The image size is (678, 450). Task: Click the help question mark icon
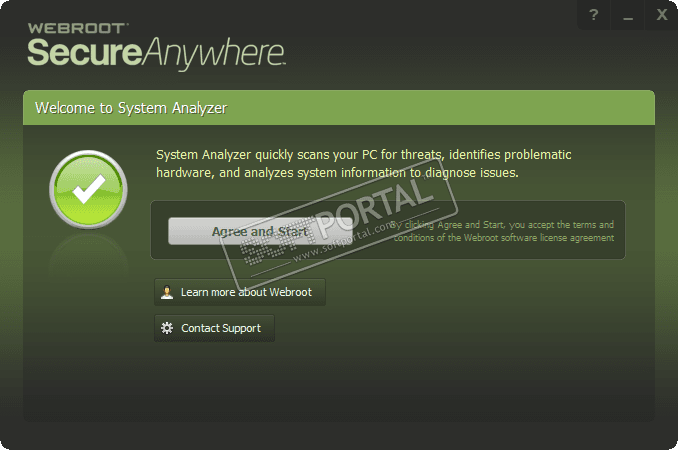coord(594,15)
